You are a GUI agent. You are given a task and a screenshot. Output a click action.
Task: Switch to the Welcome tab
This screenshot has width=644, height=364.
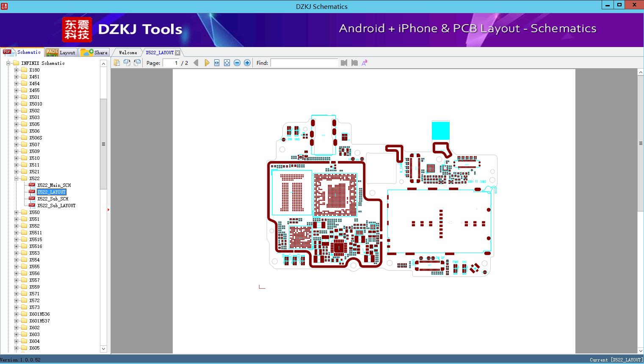coord(127,53)
